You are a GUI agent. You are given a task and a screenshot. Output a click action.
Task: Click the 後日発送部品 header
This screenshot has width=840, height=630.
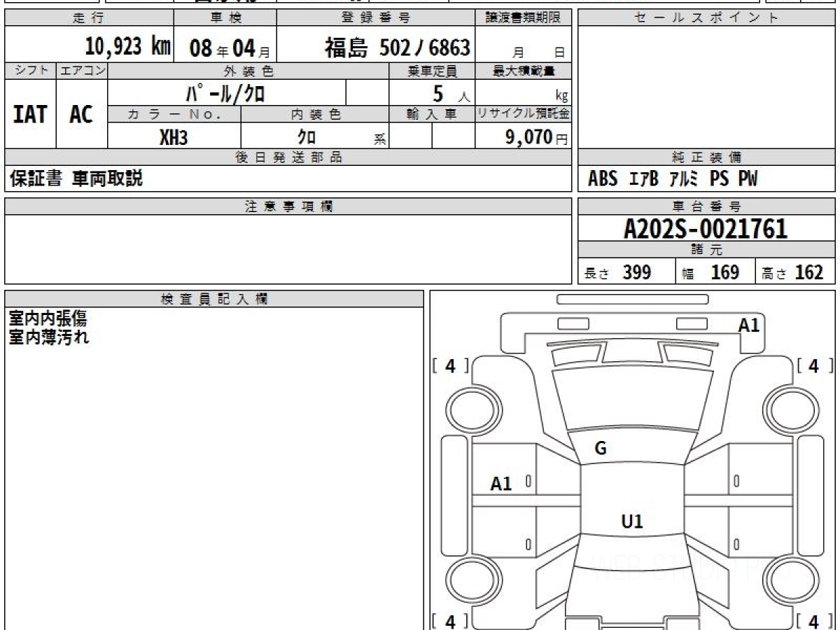(x=288, y=157)
